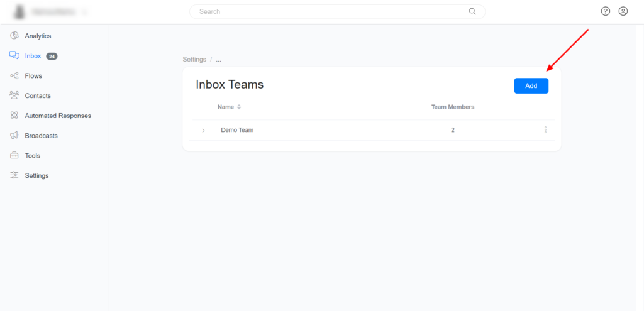
Task: Click the search magnifier icon
Action: [x=472, y=11]
